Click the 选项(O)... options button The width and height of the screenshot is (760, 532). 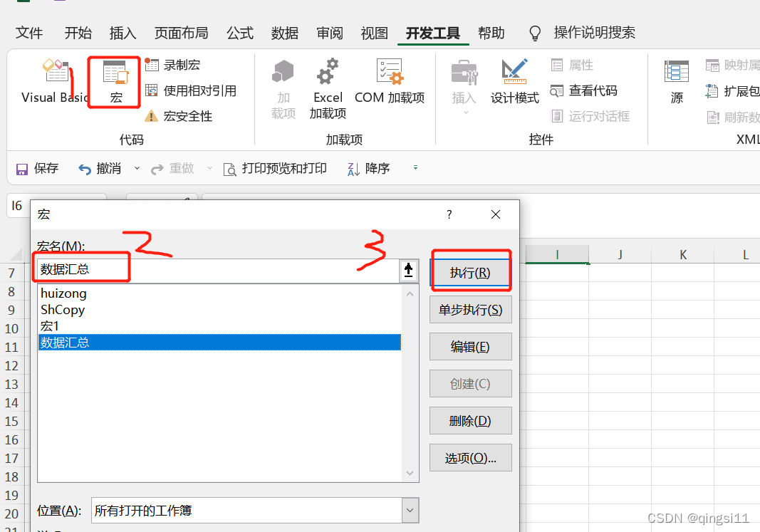[x=470, y=458]
